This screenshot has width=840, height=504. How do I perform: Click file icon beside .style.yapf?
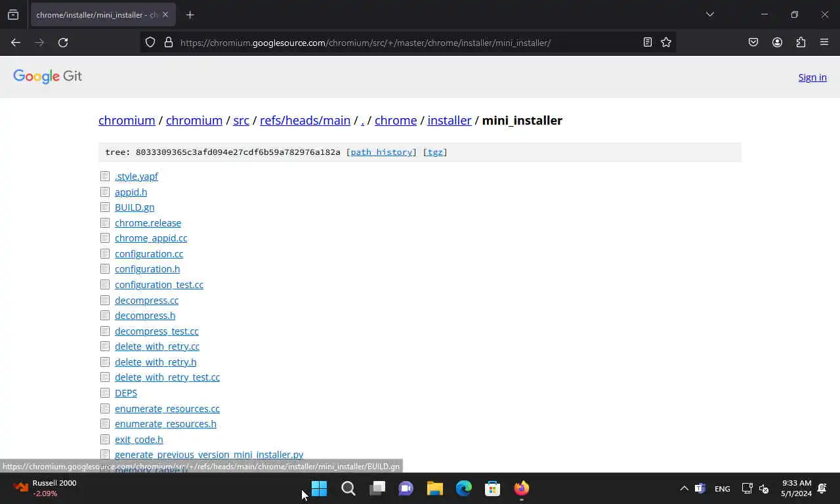tap(105, 176)
